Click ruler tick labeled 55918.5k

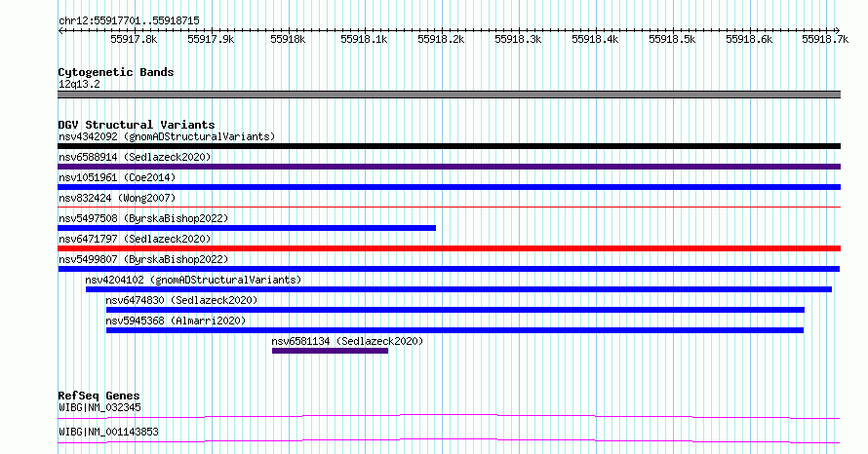tap(672, 39)
